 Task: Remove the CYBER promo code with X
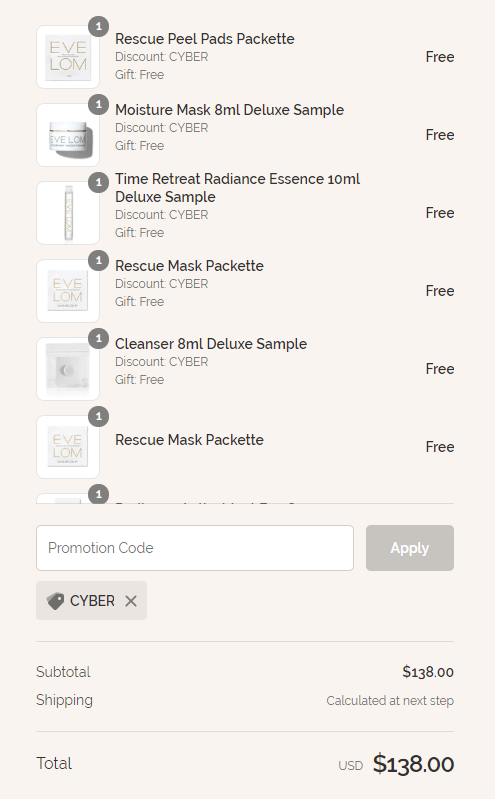click(x=131, y=601)
